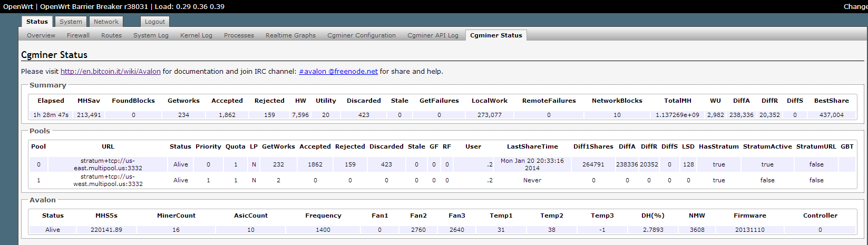Click Temp1 value 31

501,230
